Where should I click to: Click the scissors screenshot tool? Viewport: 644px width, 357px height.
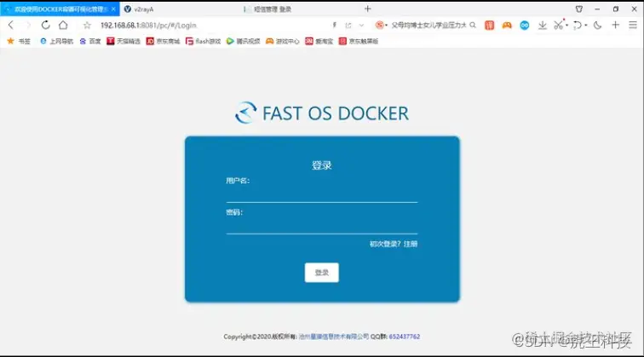click(558, 25)
